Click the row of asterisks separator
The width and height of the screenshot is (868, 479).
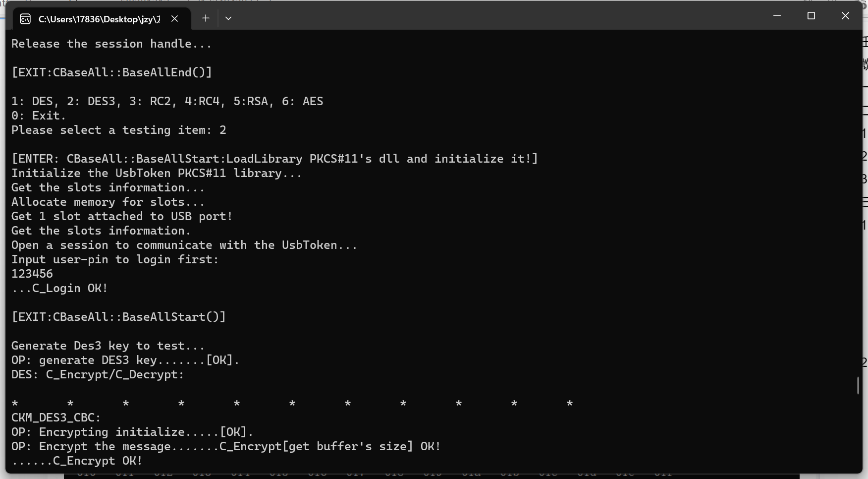[292, 403]
